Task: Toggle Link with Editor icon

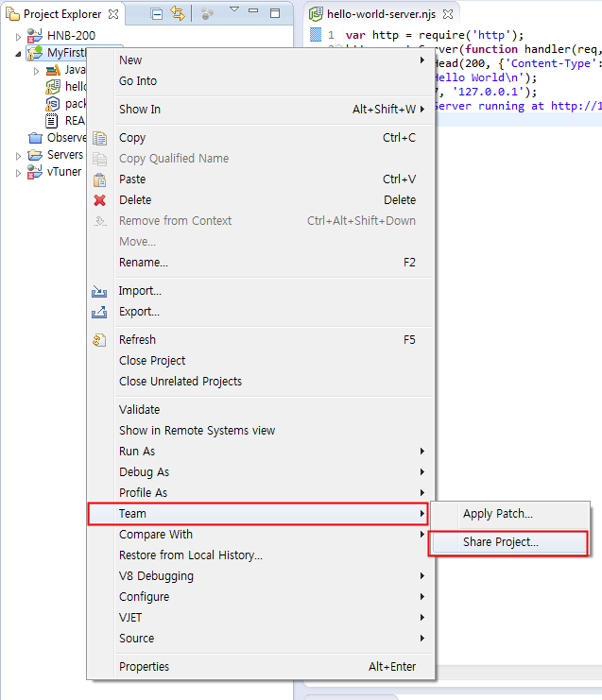Action: tap(178, 14)
